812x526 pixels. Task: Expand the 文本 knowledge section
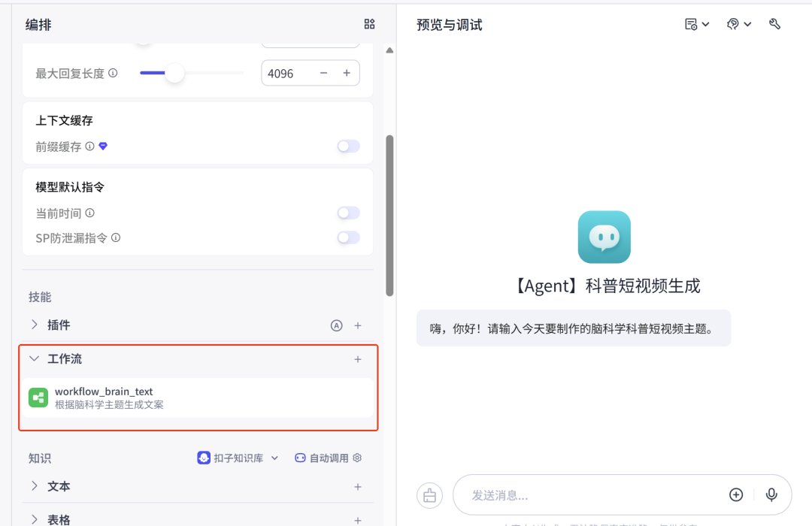34,485
